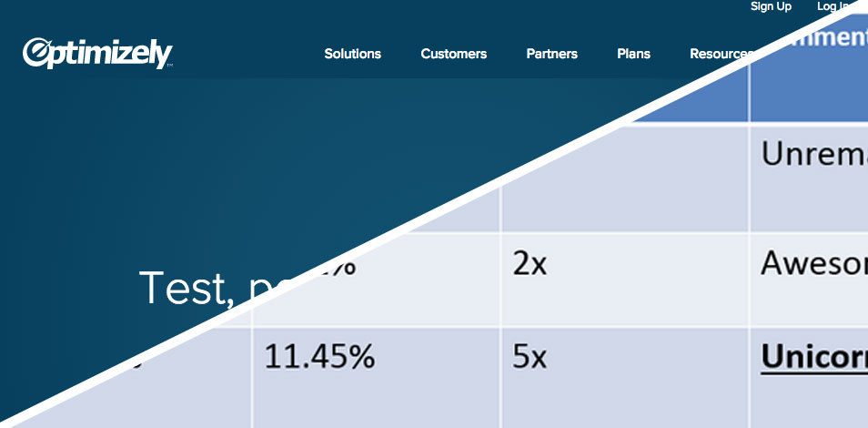The width and height of the screenshot is (868, 428).
Task: Select Plans in the navigation bar
Action: point(633,54)
